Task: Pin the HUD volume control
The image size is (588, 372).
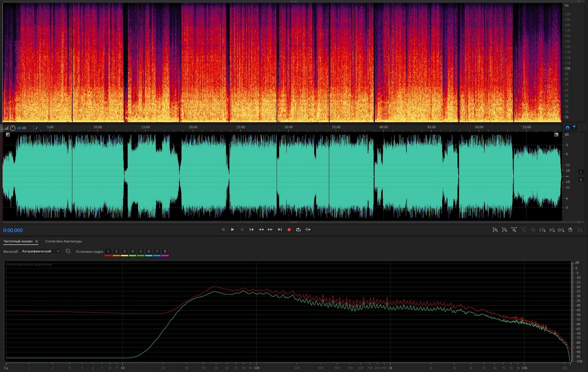Action: tap(36, 128)
